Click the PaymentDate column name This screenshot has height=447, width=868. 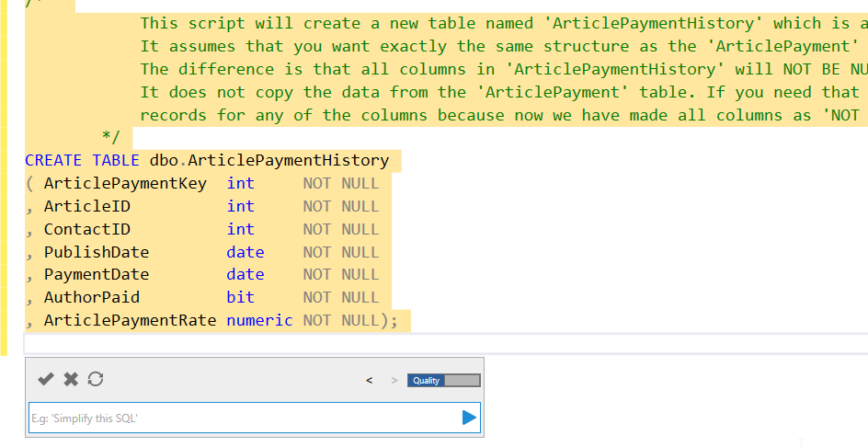pos(96,274)
